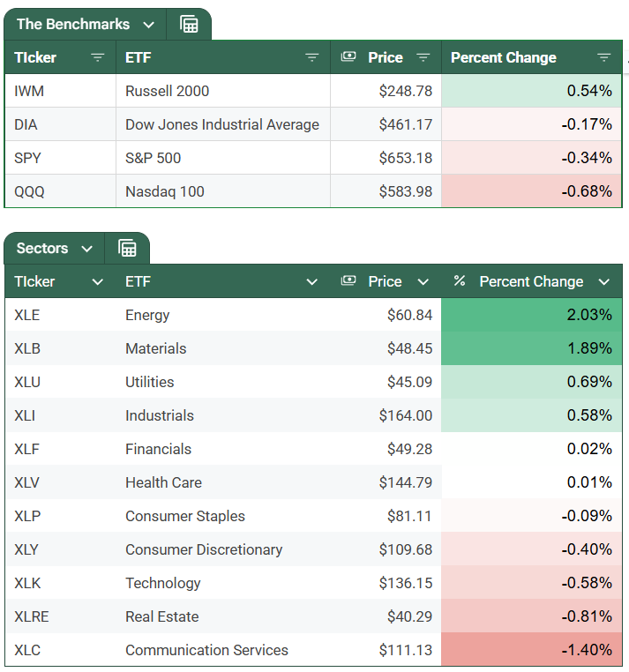629x672 pixels.
Task: Click the filter icon on Benchmarks Price column
Action: click(423, 58)
